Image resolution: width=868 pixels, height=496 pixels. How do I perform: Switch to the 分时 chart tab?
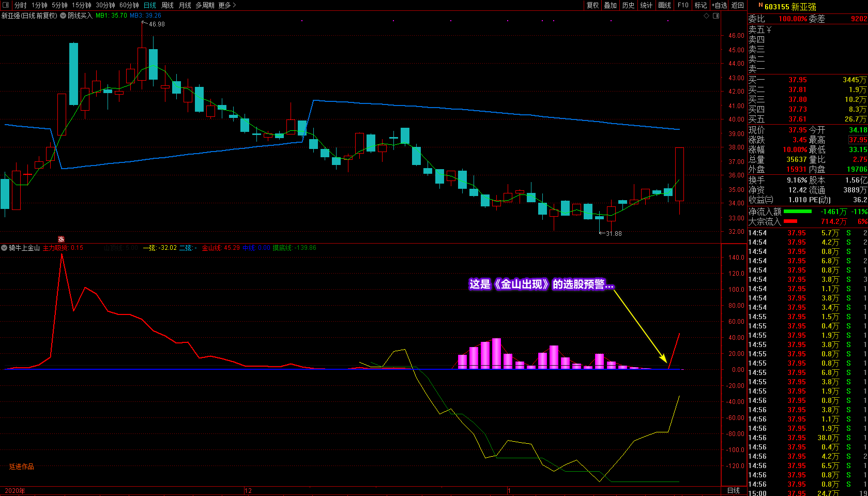click(x=21, y=5)
